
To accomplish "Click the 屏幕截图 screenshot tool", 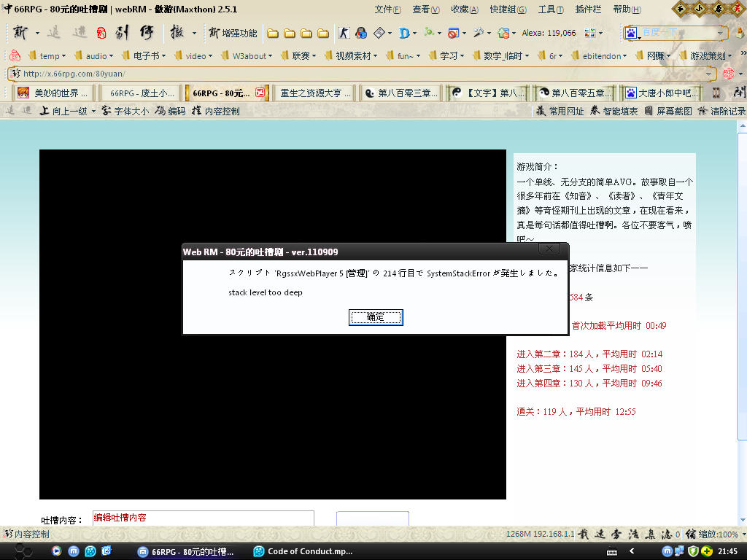I will [x=668, y=111].
